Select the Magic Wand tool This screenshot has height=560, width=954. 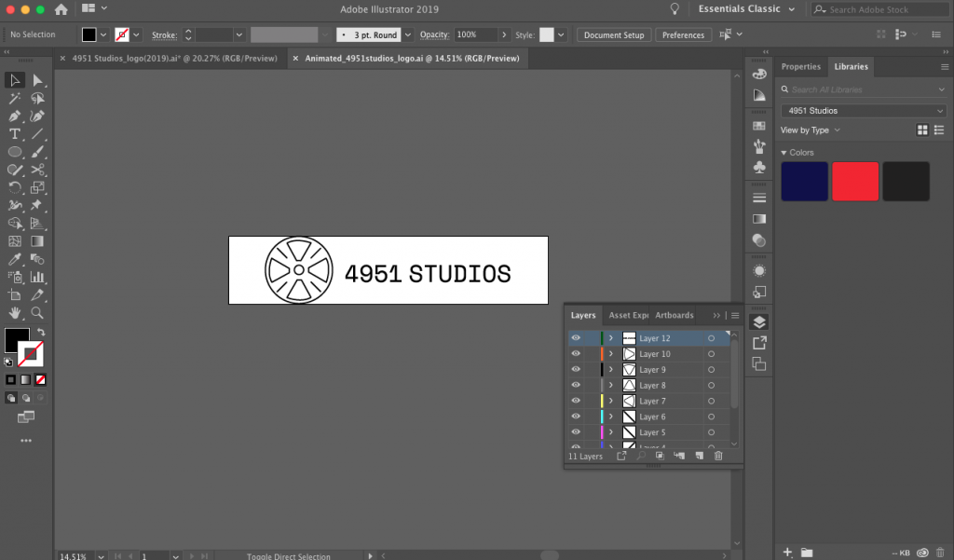click(15, 98)
